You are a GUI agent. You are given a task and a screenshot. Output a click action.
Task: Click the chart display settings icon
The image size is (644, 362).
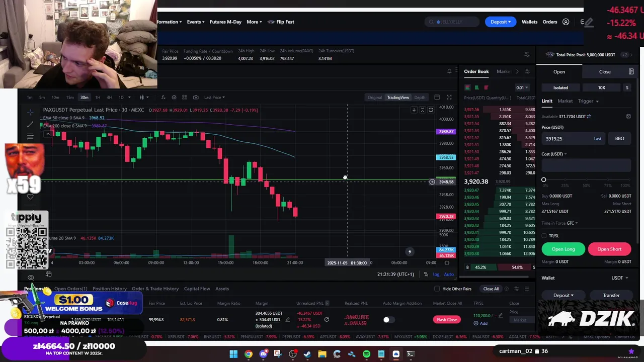[174, 98]
